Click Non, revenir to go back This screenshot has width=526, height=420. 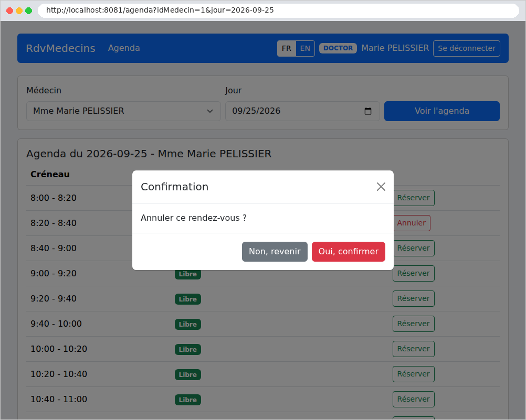click(x=275, y=251)
